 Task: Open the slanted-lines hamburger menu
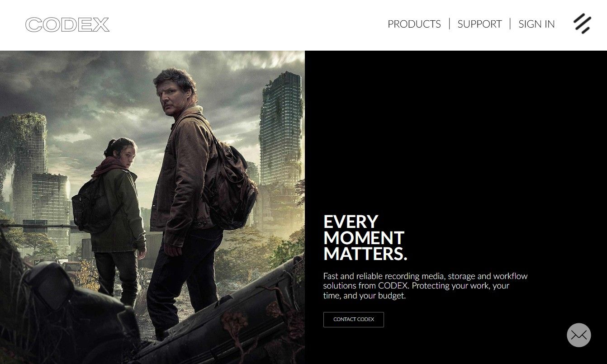(x=582, y=24)
